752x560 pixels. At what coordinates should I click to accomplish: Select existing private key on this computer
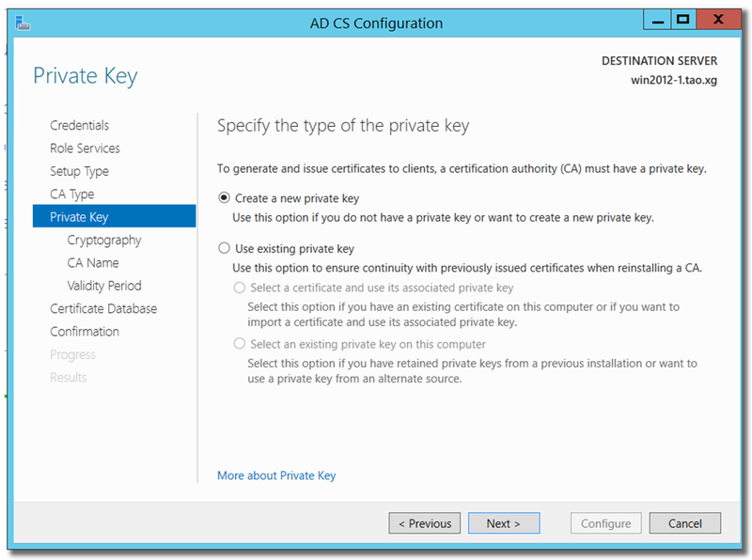[240, 344]
